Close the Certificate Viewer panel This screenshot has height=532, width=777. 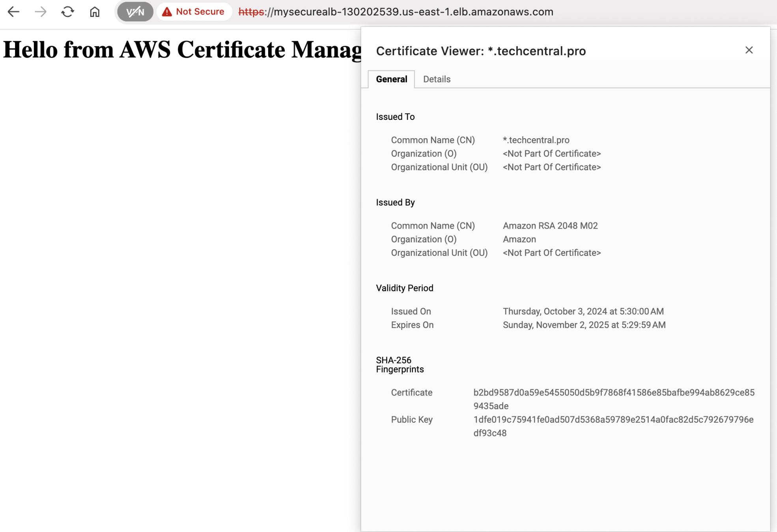749,50
